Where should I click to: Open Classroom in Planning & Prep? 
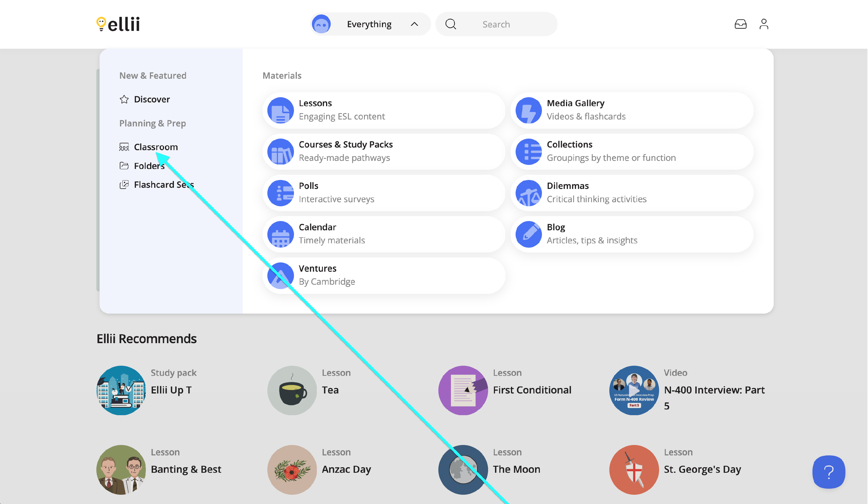(156, 147)
